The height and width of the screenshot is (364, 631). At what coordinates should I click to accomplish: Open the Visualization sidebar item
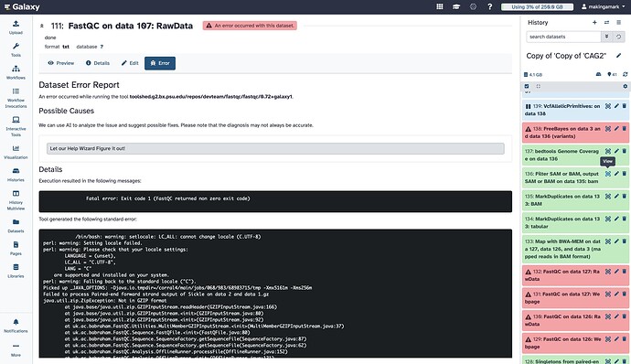pos(16,152)
